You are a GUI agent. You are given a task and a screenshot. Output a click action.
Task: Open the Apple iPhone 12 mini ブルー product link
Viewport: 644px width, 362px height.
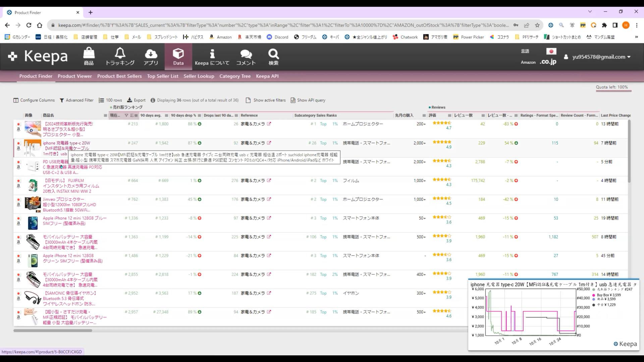(74, 218)
